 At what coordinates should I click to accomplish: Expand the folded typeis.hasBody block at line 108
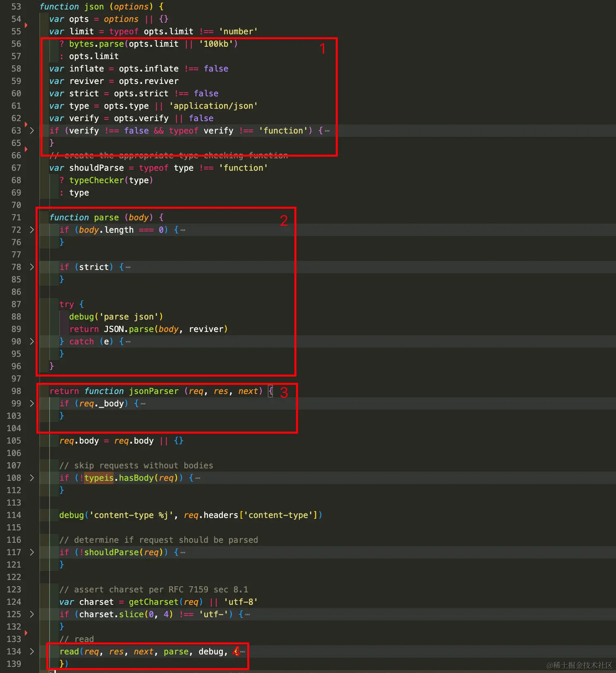pos(32,478)
